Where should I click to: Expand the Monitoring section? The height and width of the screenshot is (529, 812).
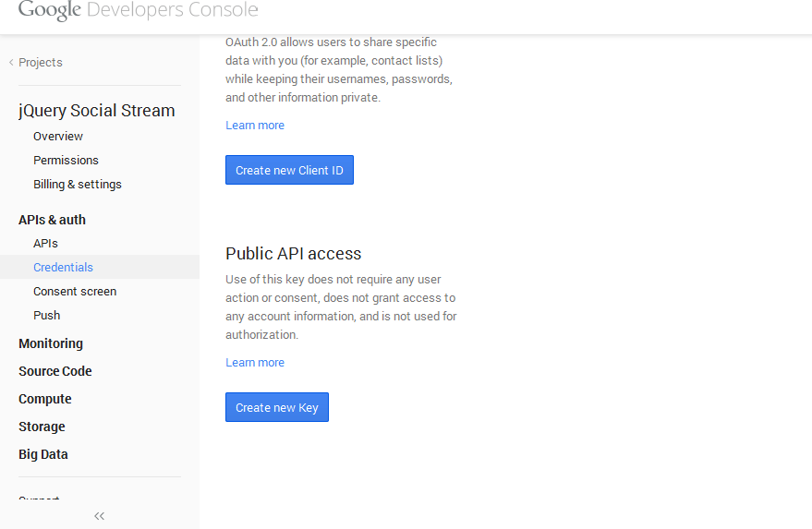coord(51,343)
